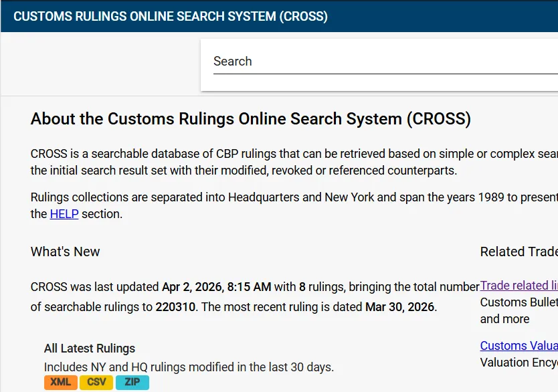Open the Trade related link
The width and height of the screenshot is (558, 392).
click(519, 286)
